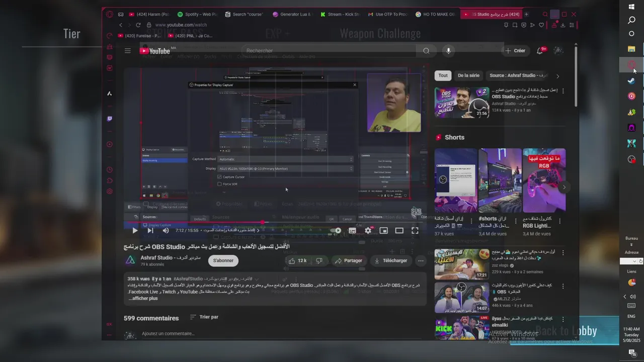This screenshot has width=644, height=362.
Task: Subscribe with the S'abonner button
Action: click(223, 260)
